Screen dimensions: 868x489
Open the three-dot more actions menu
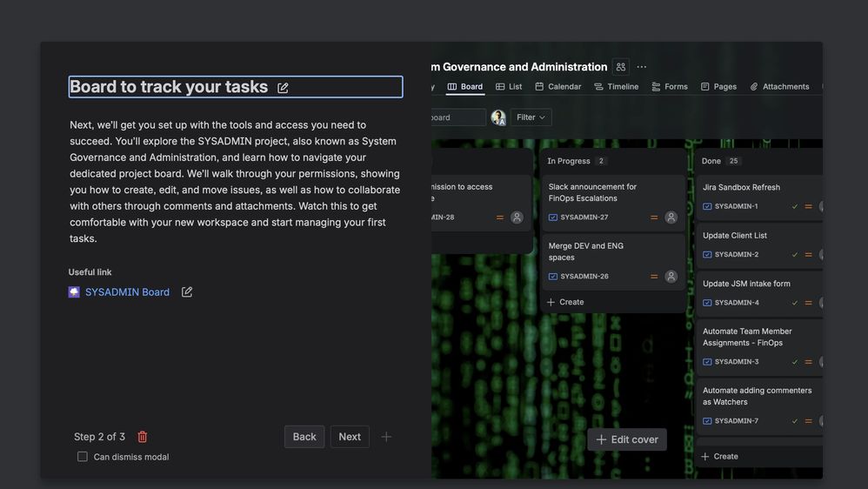pos(642,67)
